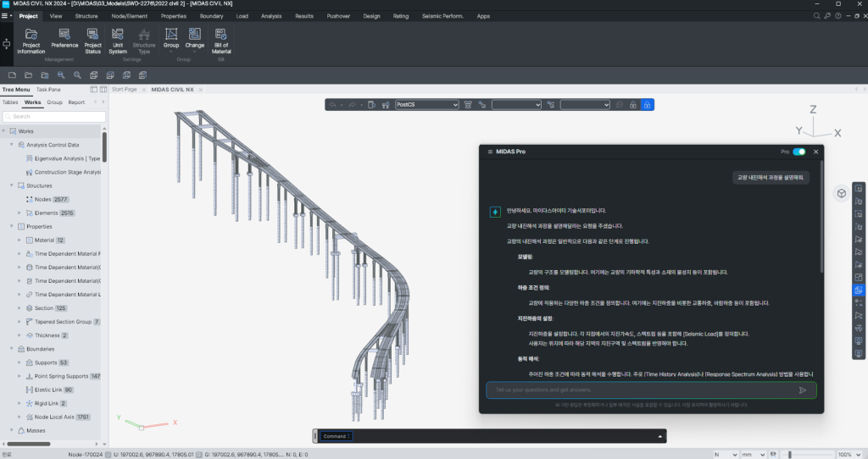Click the blue lock icon in view toolbar
Screen dimensions: 868x459
(647, 104)
